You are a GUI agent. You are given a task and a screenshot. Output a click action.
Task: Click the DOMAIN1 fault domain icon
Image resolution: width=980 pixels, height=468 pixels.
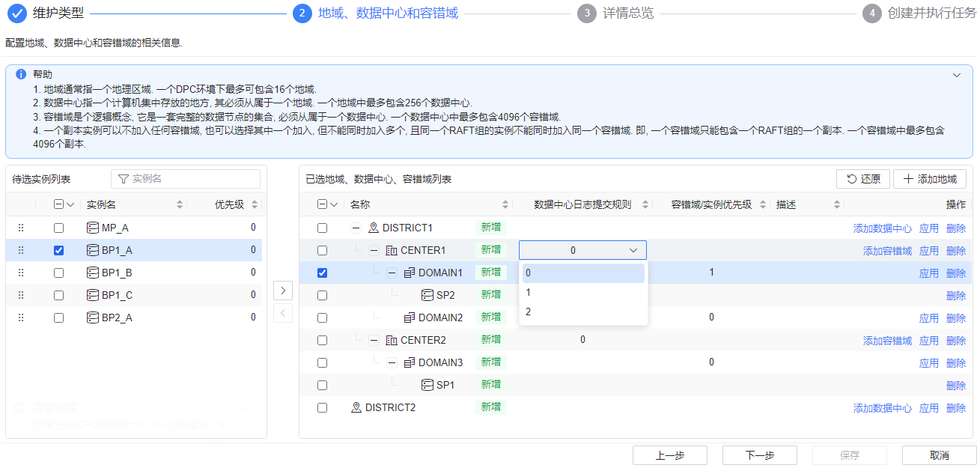click(410, 273)
